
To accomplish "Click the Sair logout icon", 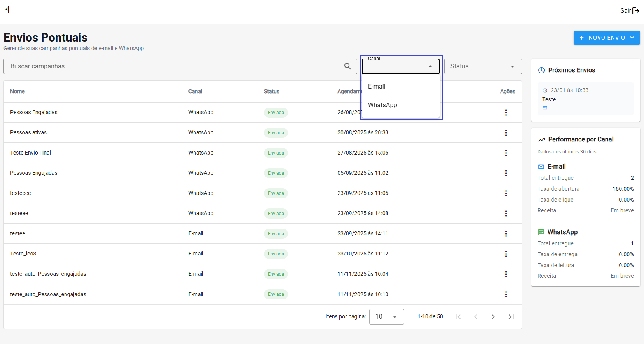I will pyautogui.click(x=635, y=11).
